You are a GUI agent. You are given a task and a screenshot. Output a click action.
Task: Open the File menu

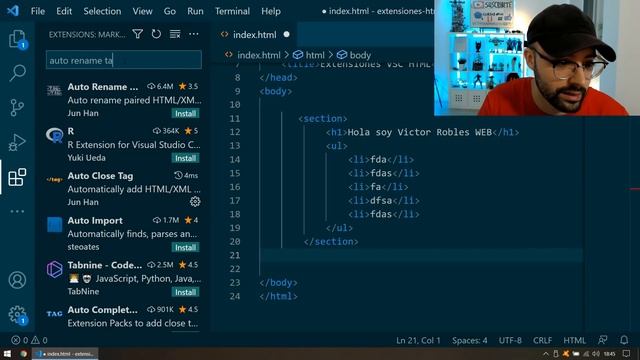tap(38, 11)
